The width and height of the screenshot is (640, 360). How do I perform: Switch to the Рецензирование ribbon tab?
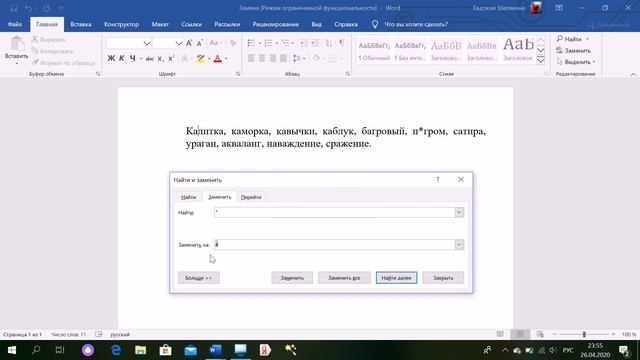276,24
